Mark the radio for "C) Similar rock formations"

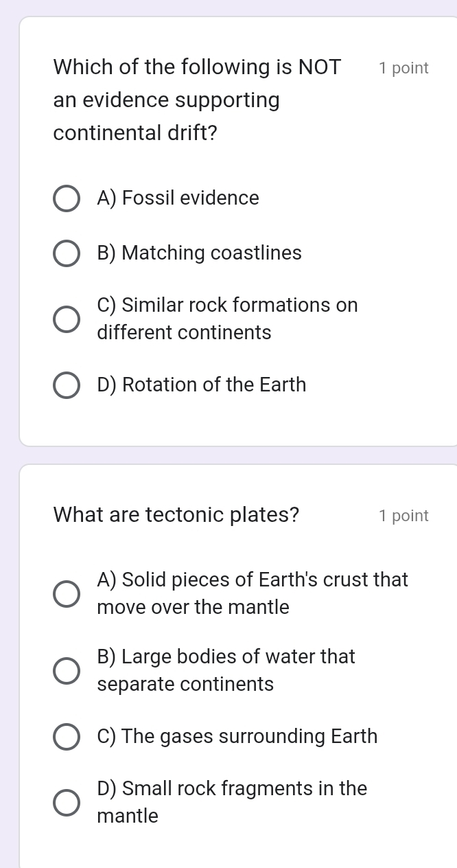(67, 319)
